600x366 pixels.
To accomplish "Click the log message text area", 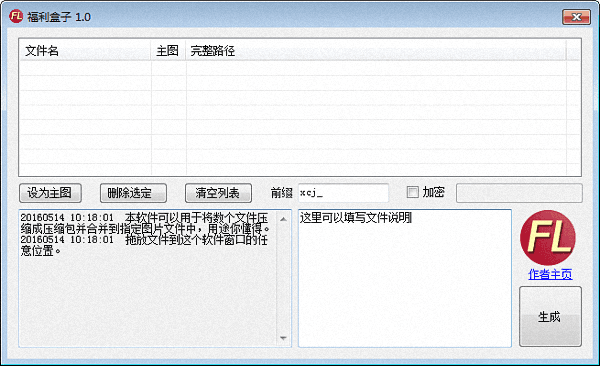I will pyautogui.click(x=148, y=278).
